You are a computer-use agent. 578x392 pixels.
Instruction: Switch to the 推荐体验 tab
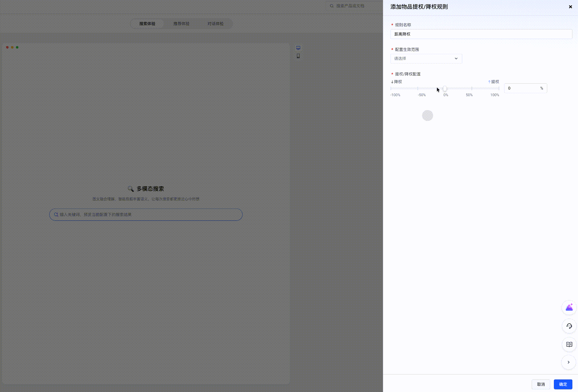click(181, 24)
